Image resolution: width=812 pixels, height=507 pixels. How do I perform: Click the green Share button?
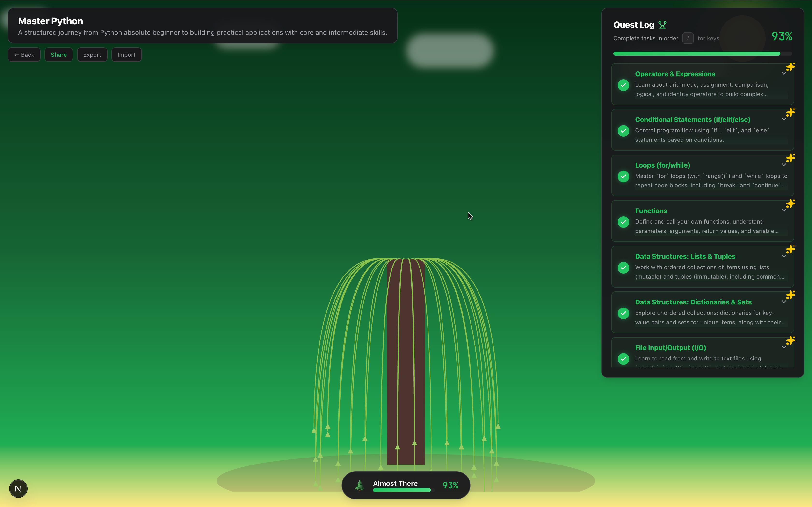59,55
